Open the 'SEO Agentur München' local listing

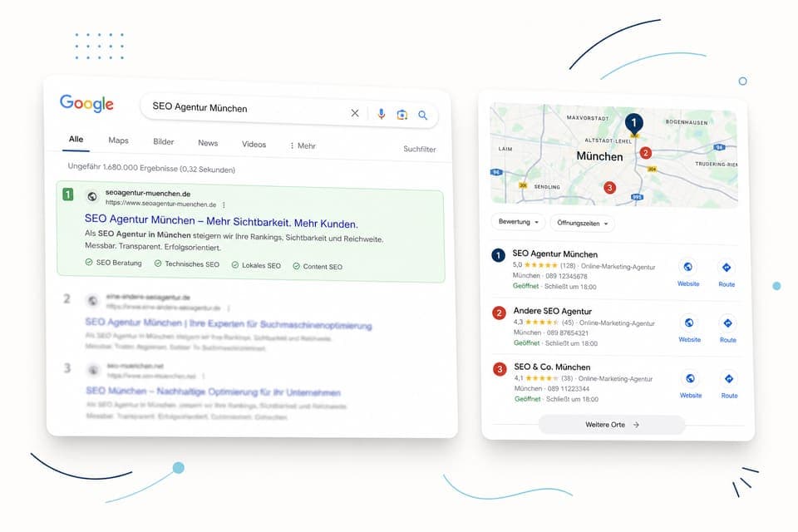coord(554,254)
